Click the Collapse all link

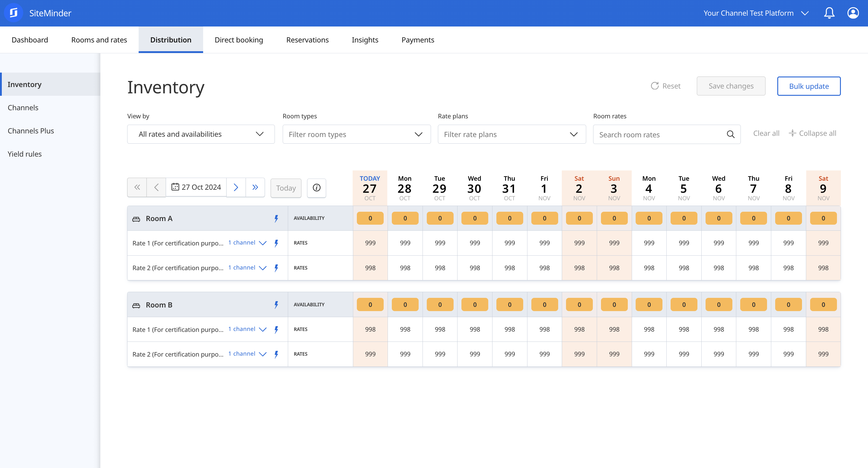point(813,133)
